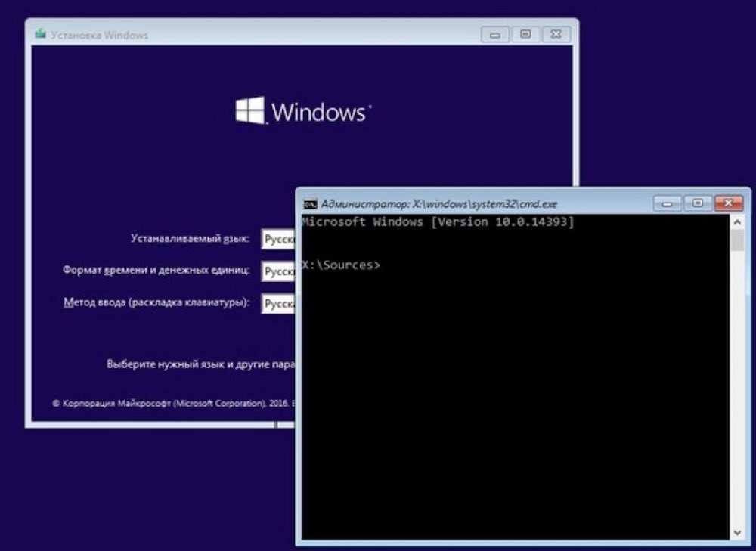Viewport: 756px width, 551px height.
Task: Minimize the Установка Windows setup window
Action: point(494,35)
